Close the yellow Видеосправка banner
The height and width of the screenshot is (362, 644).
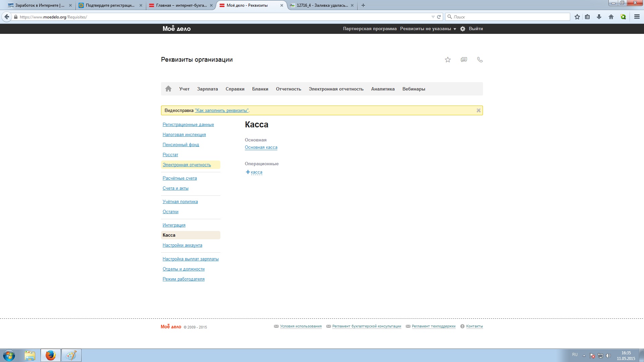(479, 110)
